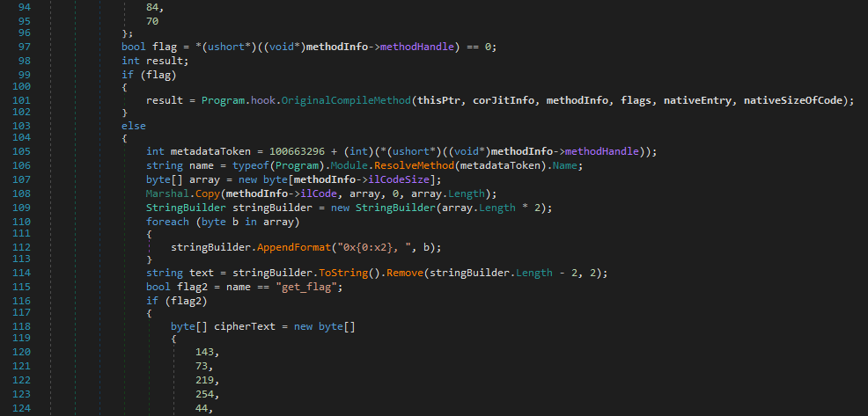
Task: Click the hook field after Program
Action: 262,101
